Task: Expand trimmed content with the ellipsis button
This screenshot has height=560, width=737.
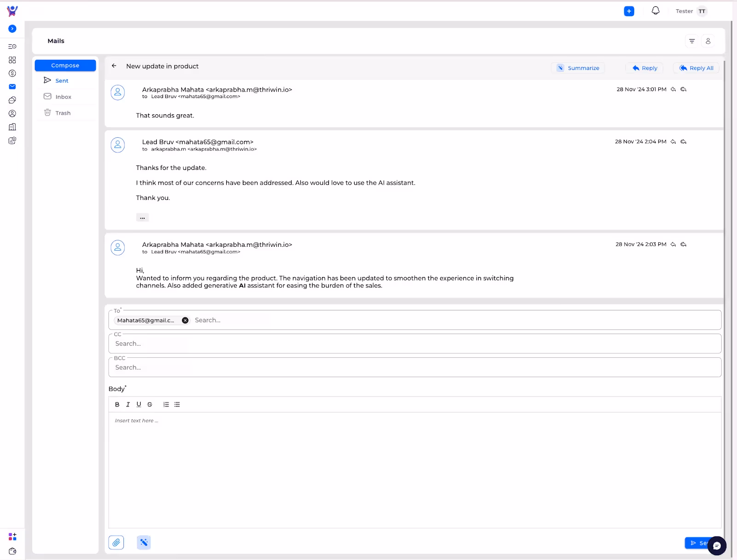Action: coord(142,217)
